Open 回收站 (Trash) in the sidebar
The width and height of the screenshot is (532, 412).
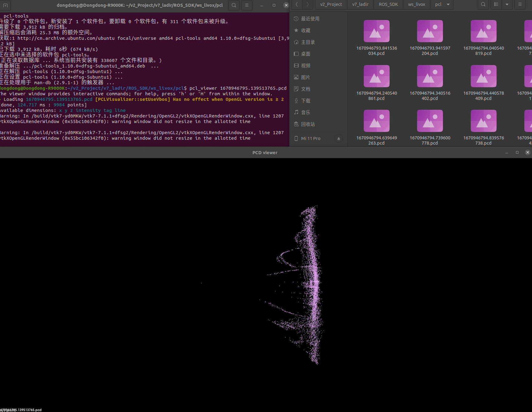pos(318,124)
